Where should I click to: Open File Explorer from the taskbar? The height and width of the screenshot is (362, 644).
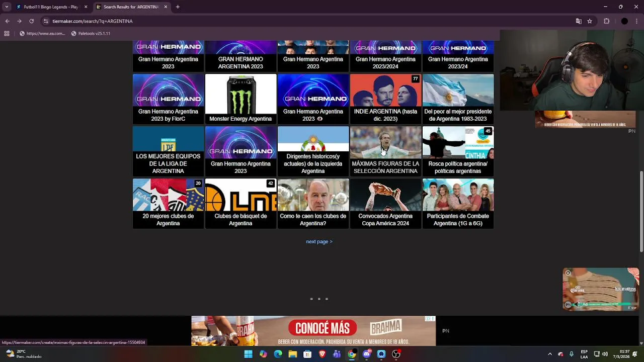(293, 354)
